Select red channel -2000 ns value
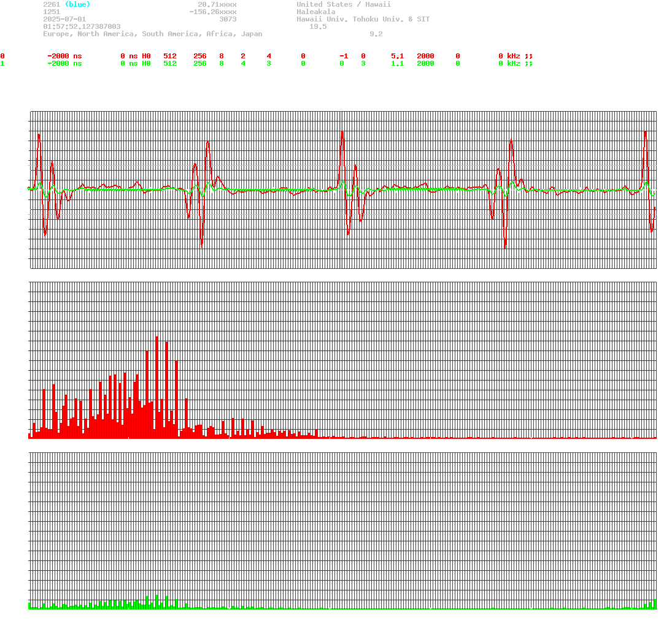 (64, 56)
